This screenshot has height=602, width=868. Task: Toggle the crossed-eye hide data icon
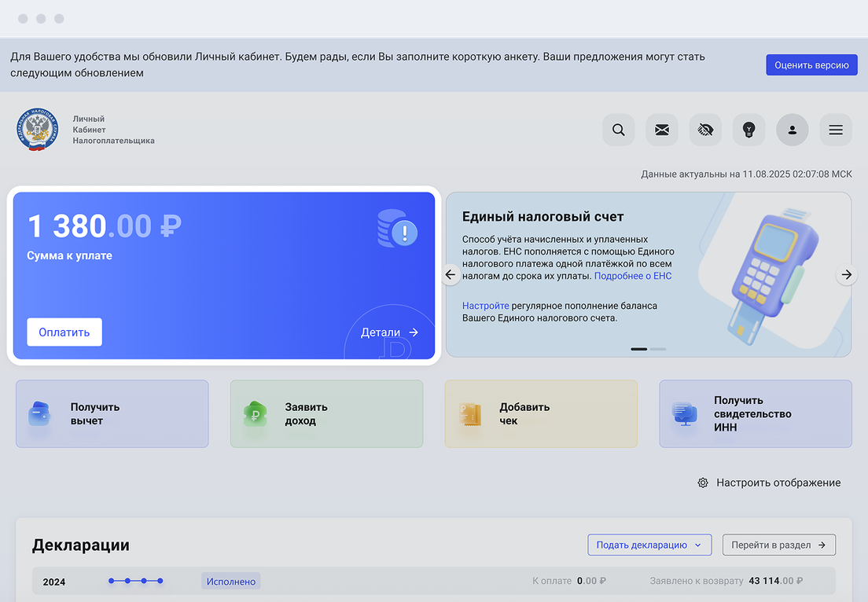point(705,130)
